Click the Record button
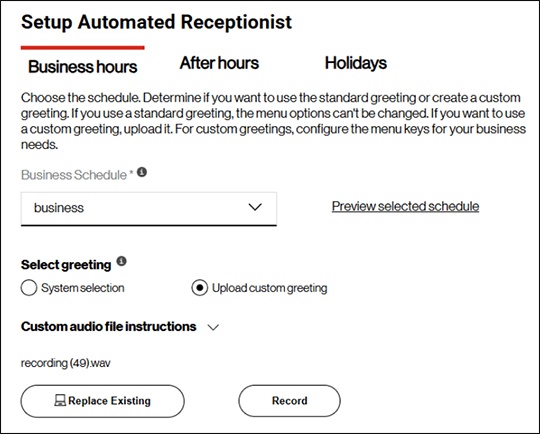540x434 pixels. click(289, 401)
